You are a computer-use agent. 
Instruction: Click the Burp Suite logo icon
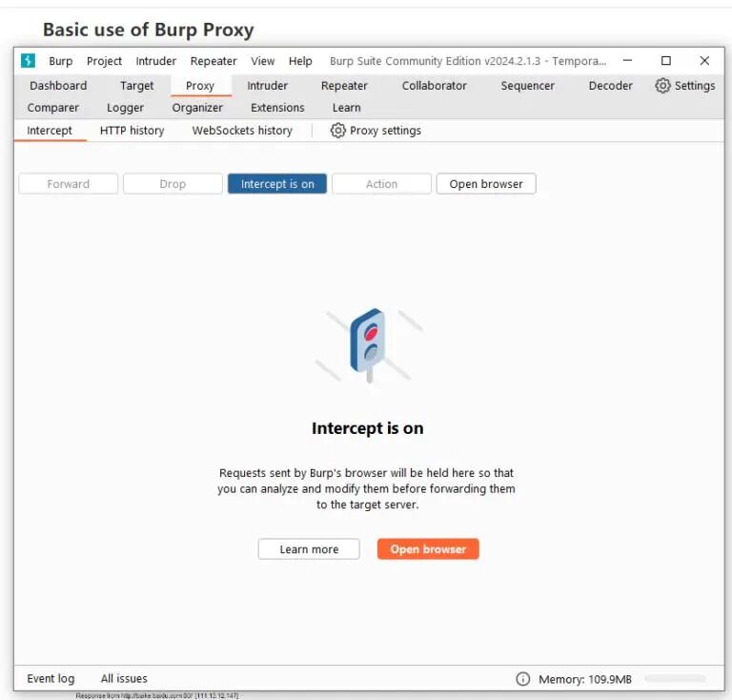click(x=29, y=61)
